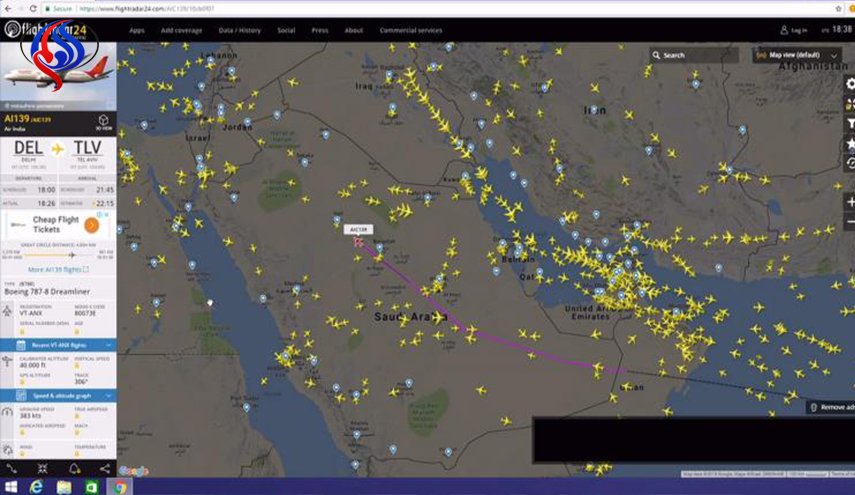Screen dimensions: 855x495
Task: Open the About menu
Action: [x=354, y=31]
